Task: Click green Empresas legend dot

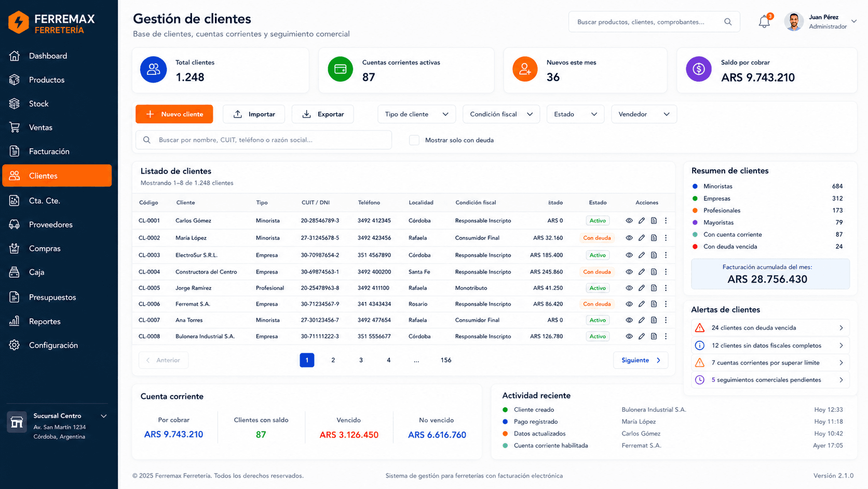Action: (695, 199)
